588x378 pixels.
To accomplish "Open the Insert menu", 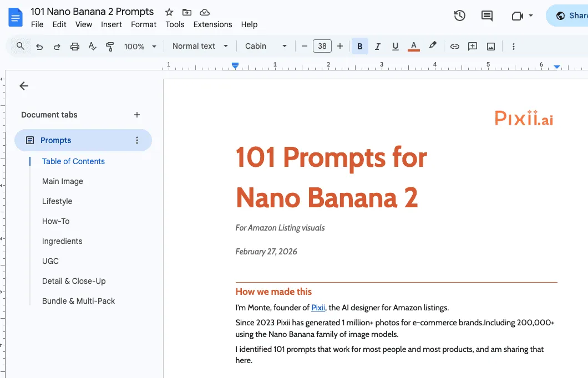I will point(111,24).
